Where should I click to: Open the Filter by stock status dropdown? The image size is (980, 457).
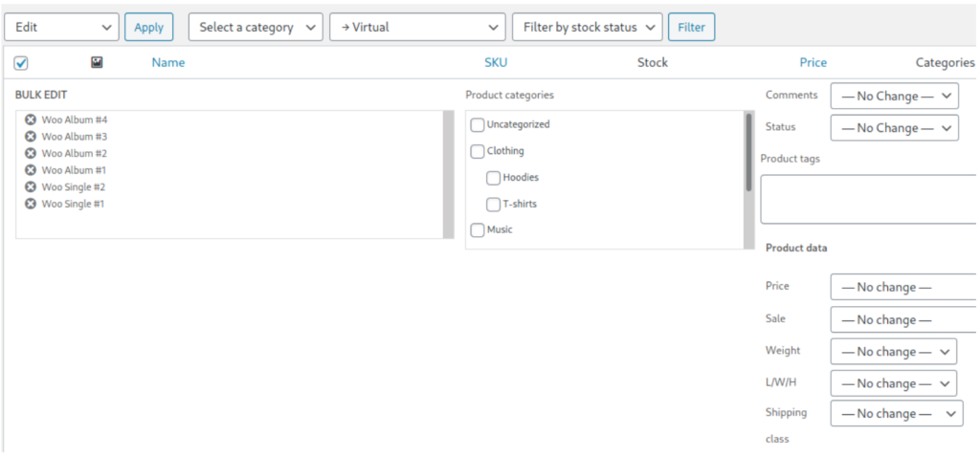[x=588, y=28]
